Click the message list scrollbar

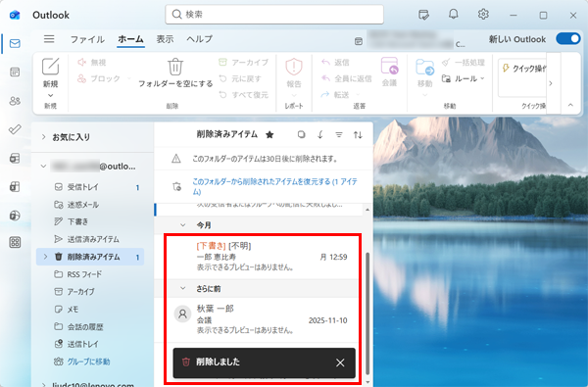(x=367, y=314)
